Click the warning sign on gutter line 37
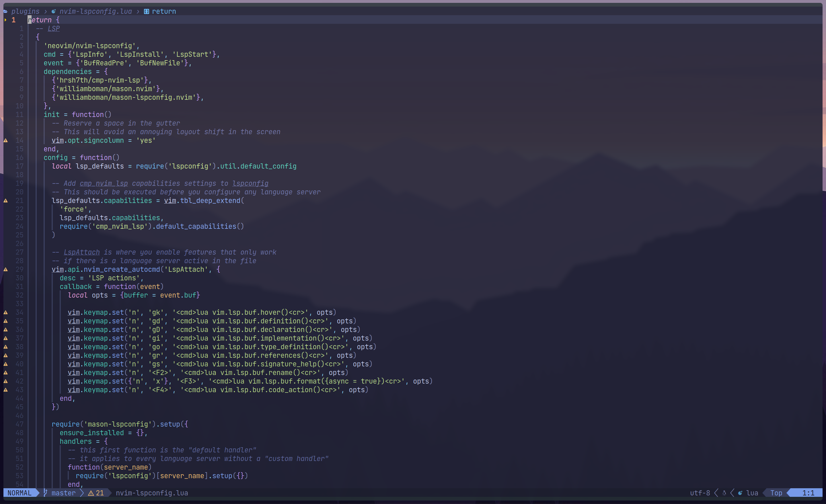The height and width of the screenshot is (504, 826). point(6,338)
